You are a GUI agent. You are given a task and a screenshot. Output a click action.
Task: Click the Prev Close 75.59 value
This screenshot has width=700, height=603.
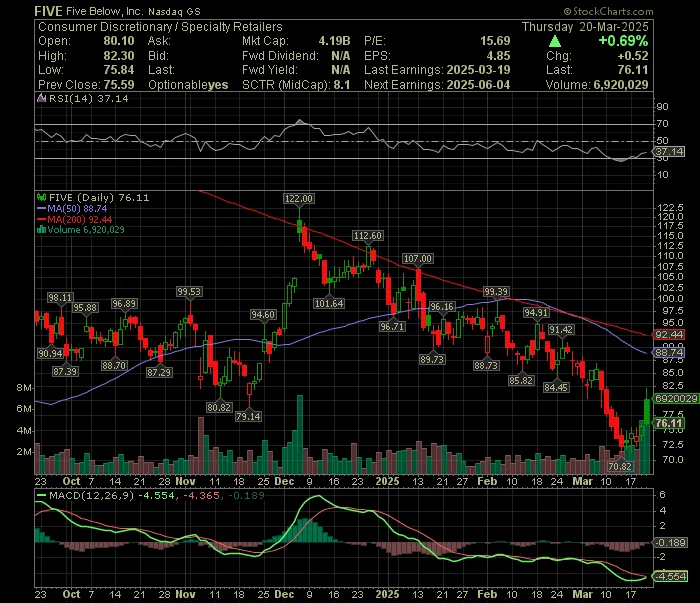click(119, 85)
